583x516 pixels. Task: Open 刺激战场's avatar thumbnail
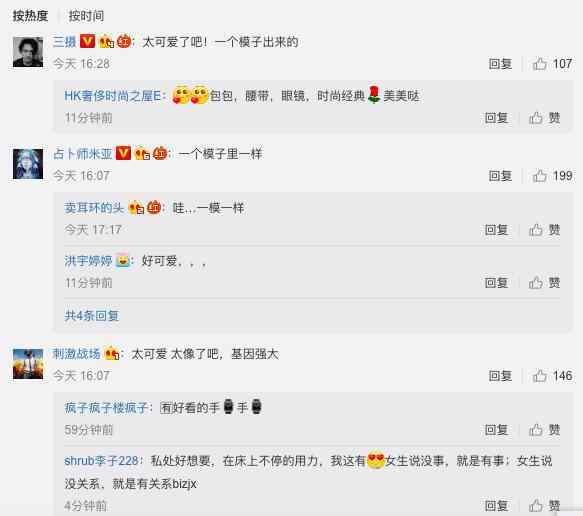(28, 364)
